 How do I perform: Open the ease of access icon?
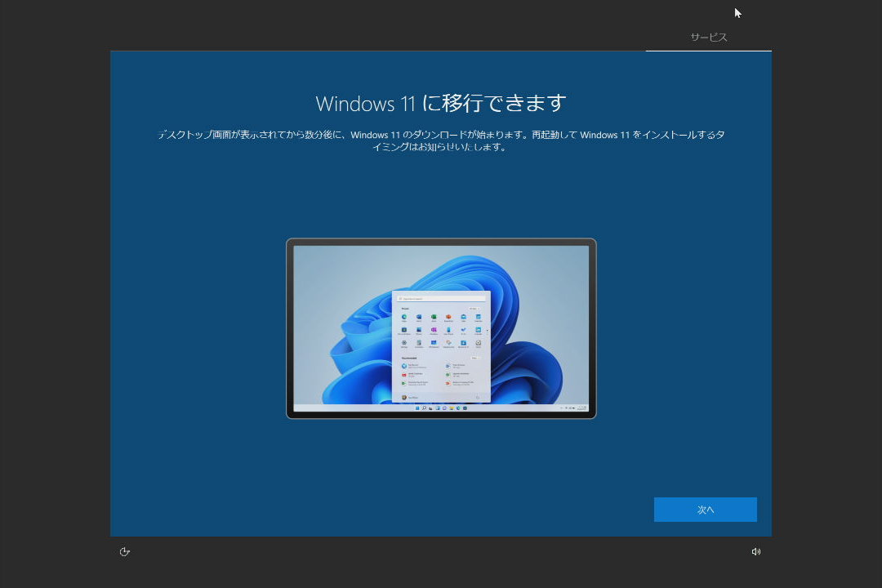[x=125, y=551]
